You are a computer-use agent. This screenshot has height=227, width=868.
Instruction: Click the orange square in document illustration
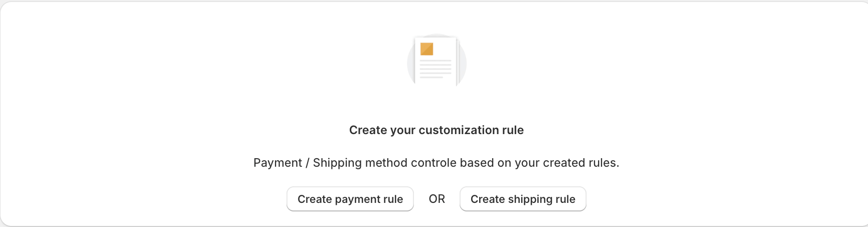click(x=426, y=49)
